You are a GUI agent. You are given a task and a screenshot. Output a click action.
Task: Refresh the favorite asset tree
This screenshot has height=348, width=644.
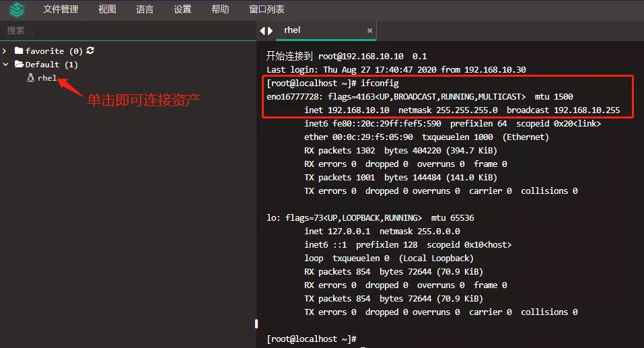pos(90,50)
